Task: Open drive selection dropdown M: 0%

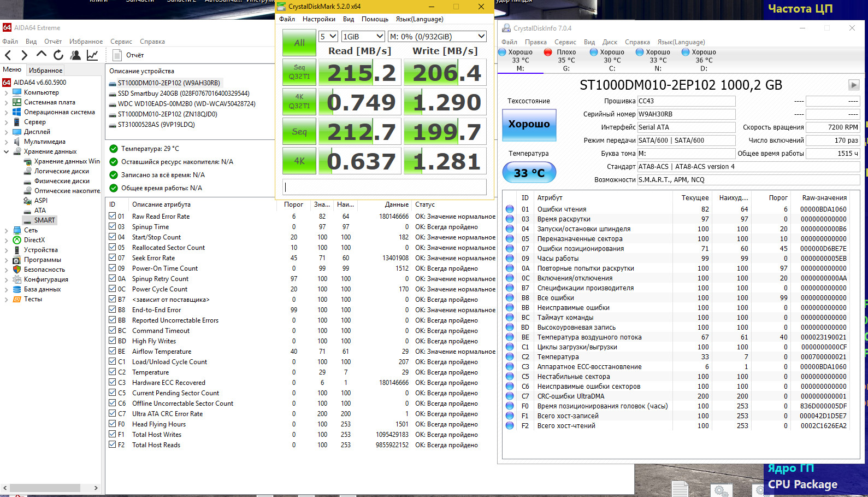Action: 437,37
